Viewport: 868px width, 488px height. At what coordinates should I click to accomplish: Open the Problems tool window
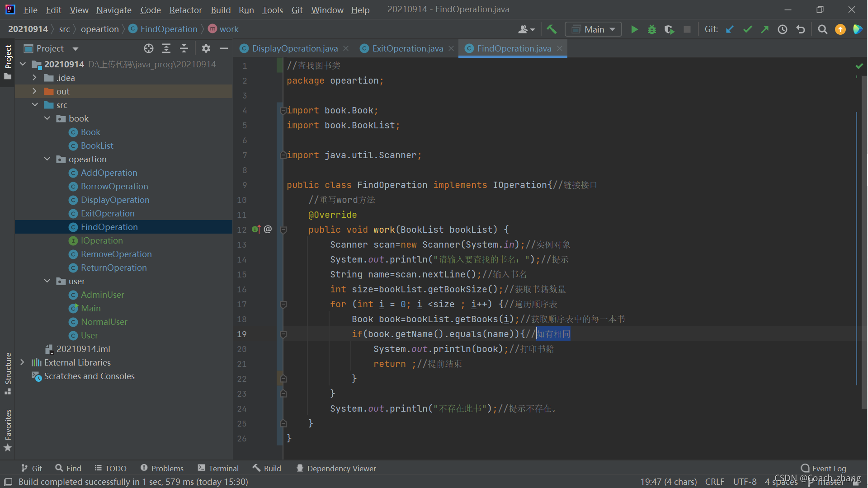162,469
